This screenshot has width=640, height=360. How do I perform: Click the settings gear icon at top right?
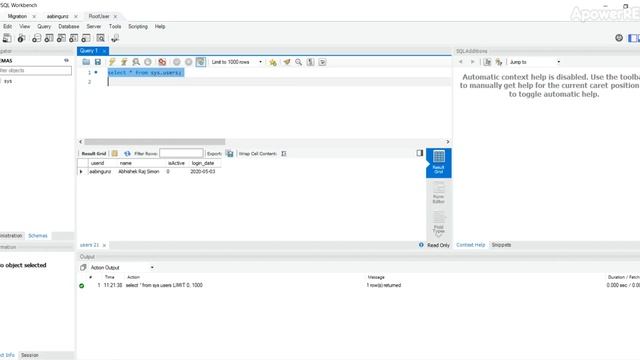(x=619, y=38)
